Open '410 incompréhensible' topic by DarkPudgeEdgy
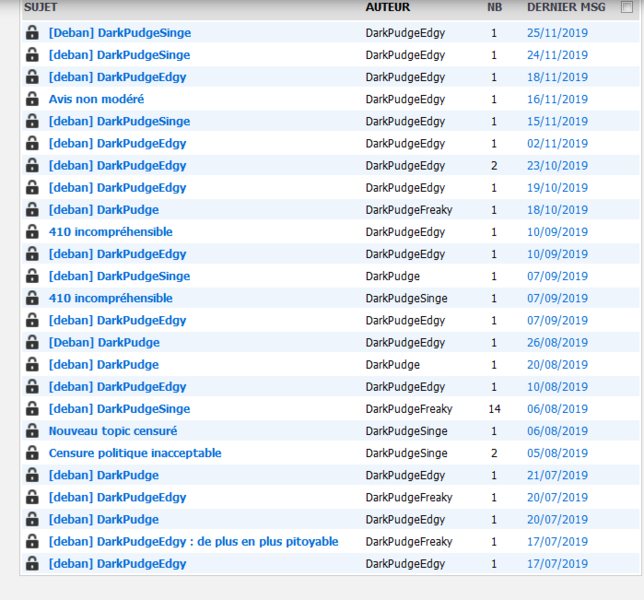 [110, 232]
